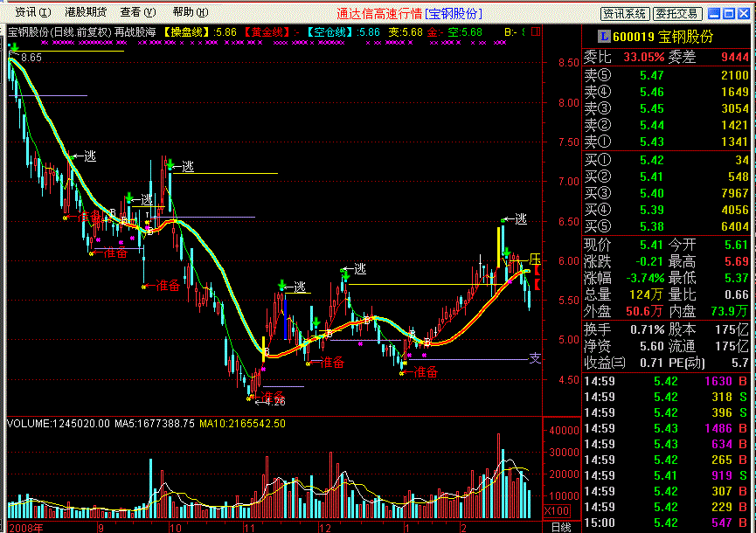Click the 委比 value 33.05%
Image resolution: width=756 pixels, height=533 pixels.
(643, 58)
